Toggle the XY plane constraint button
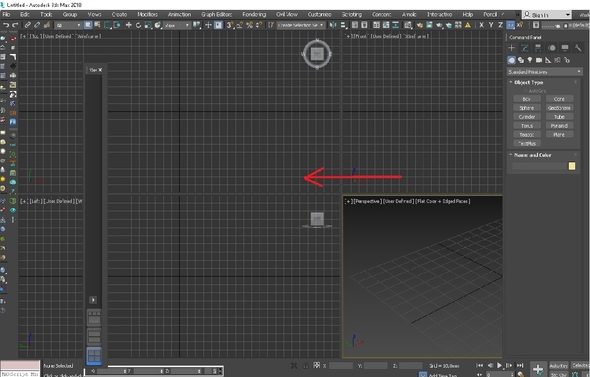This screenshot has height=377, width=590. [510, 25]
